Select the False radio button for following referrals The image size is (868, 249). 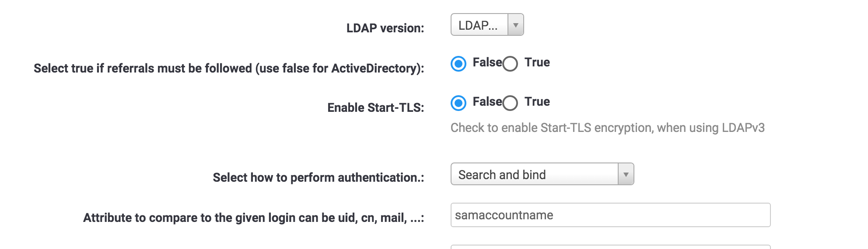click(458, 64)
